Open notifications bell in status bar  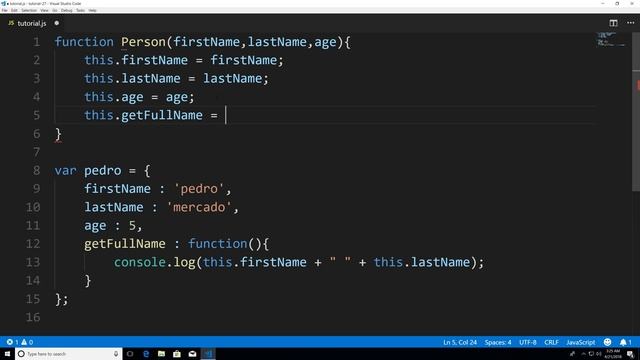click(625, 342)
